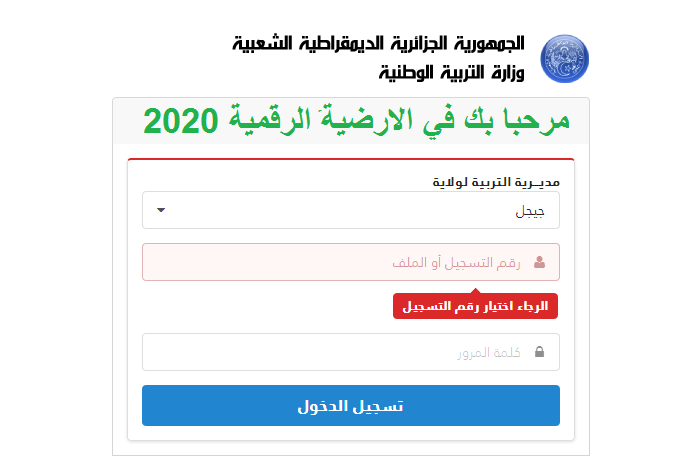Click the padlock icon in password field
The image size is (698, 474).
[539, 352]
